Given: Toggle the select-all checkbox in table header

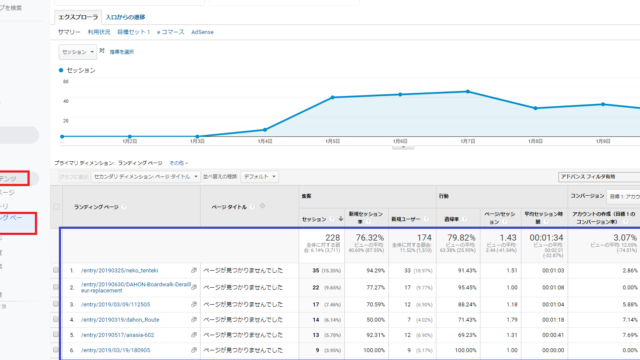Looking at the screenshot, I should (56, 207).
